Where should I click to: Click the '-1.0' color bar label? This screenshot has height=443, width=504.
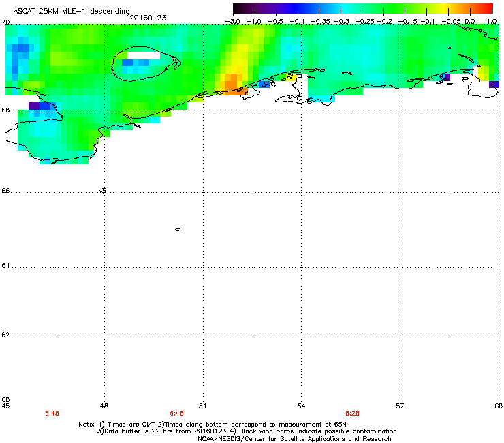coord(254,22)
